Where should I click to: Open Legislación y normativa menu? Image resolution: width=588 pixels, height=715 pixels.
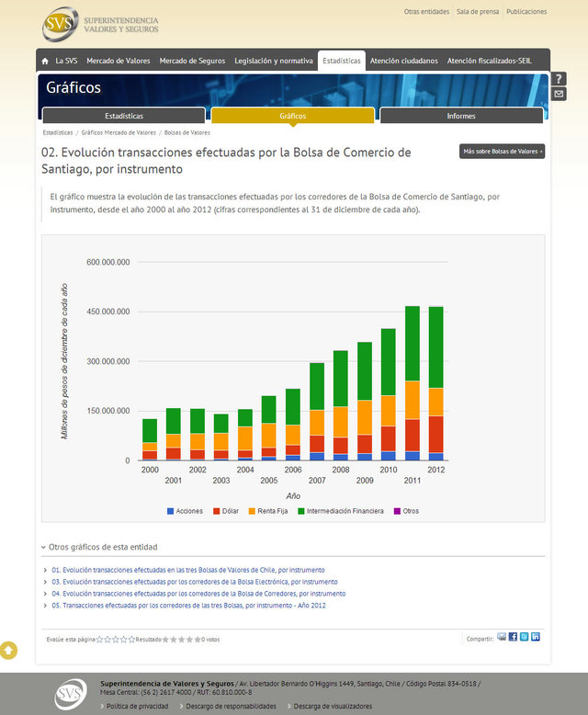click(x=274, y=61)
